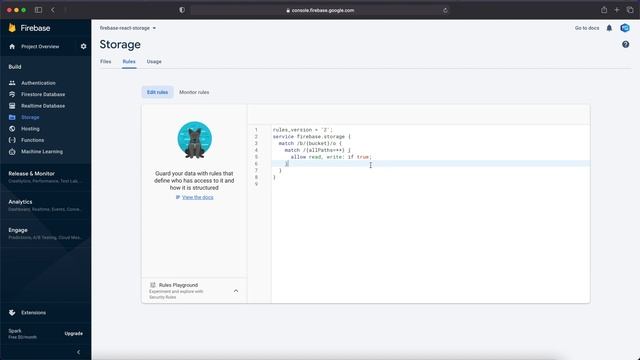Click the Rules Playground icon
Screen dimensions: 640x360
(x=153, y=285)
